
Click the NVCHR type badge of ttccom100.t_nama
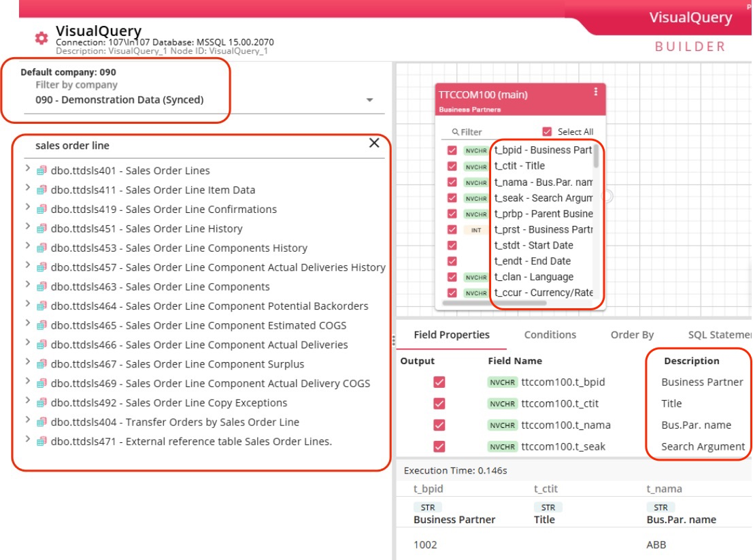502,425
